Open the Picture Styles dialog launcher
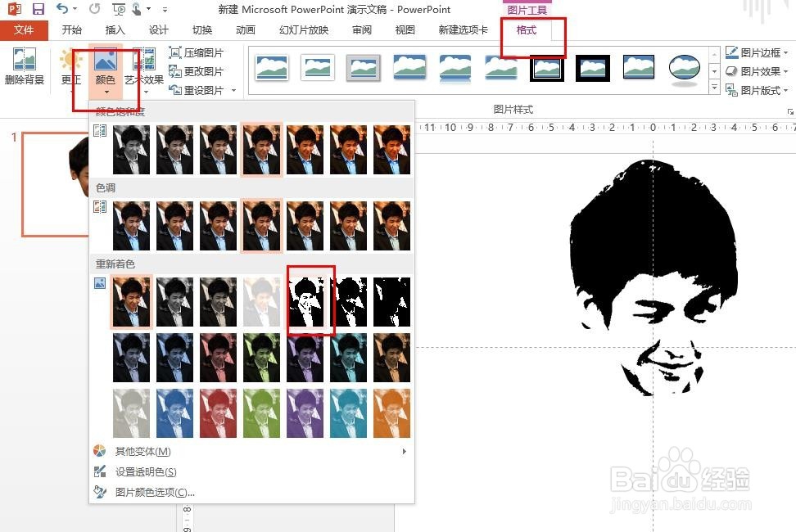 [x=790, y=111]
